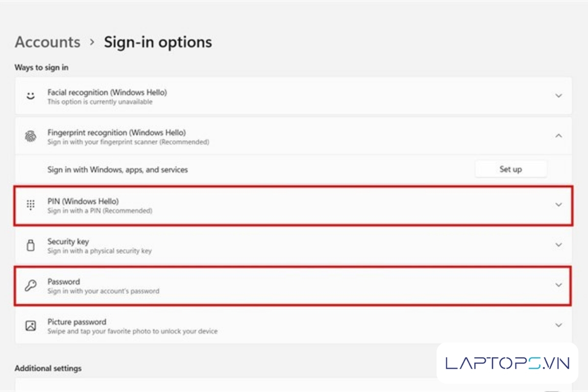Go back to Accounts via breadcrumb

pos(48,42)
